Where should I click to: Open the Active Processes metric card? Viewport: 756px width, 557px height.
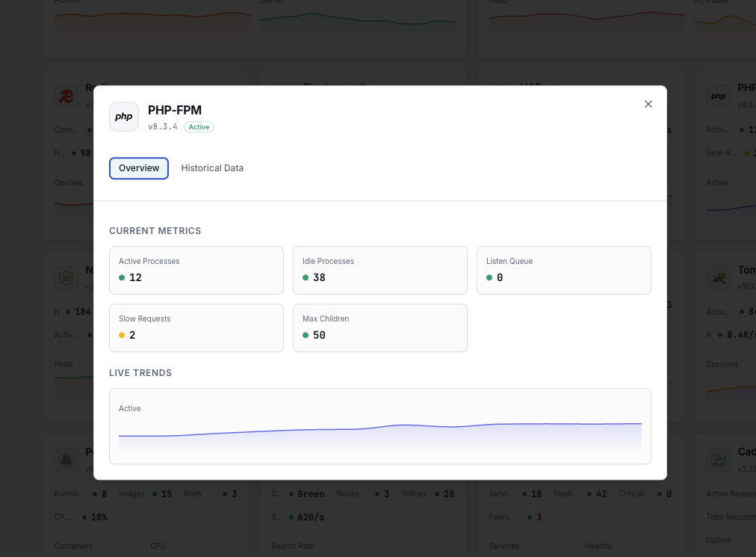(x=196, y=270)
